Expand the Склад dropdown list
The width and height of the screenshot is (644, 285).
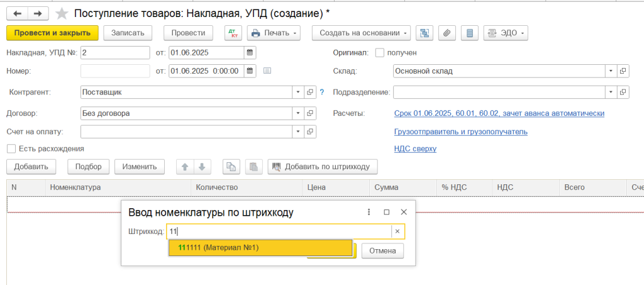point(611,71)
